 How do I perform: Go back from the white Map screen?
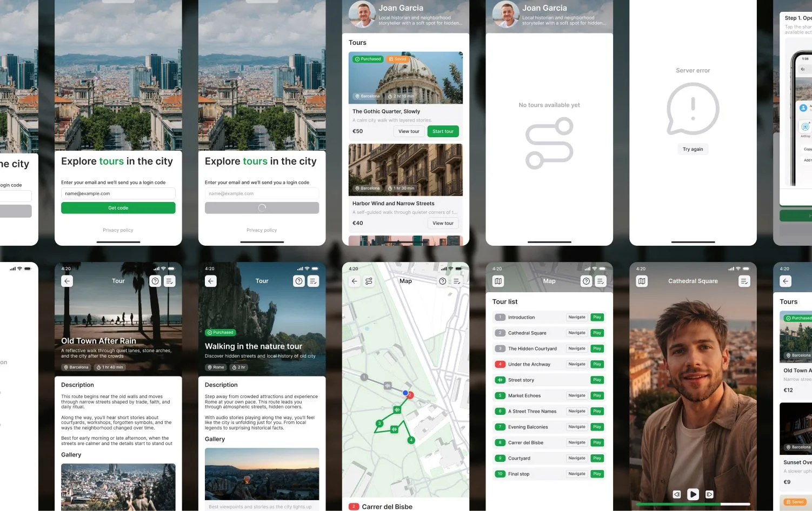[355, 281]
